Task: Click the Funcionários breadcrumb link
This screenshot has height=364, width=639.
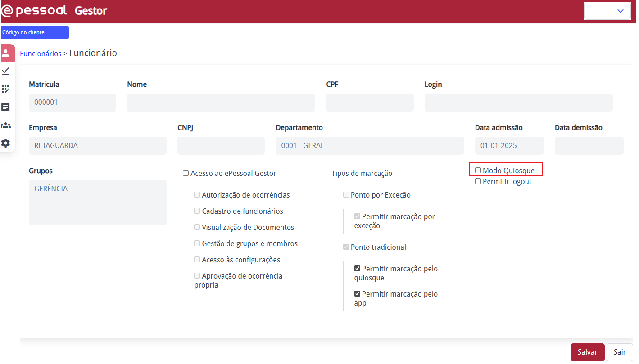Action: tap(41, 54)
